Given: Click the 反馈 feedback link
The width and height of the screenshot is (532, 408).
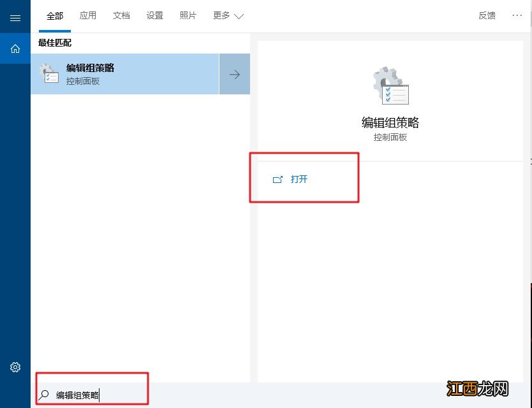Looking at the screenshot, I should 487,15.
